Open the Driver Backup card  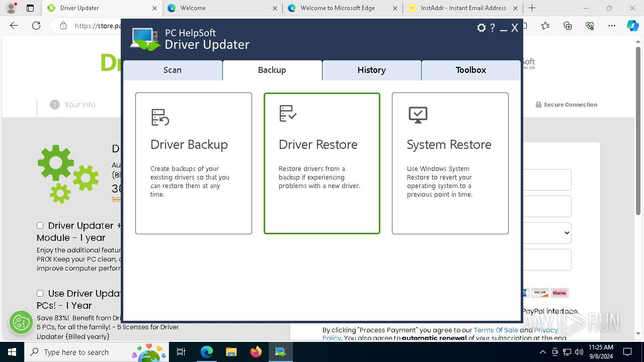[194, 163]
